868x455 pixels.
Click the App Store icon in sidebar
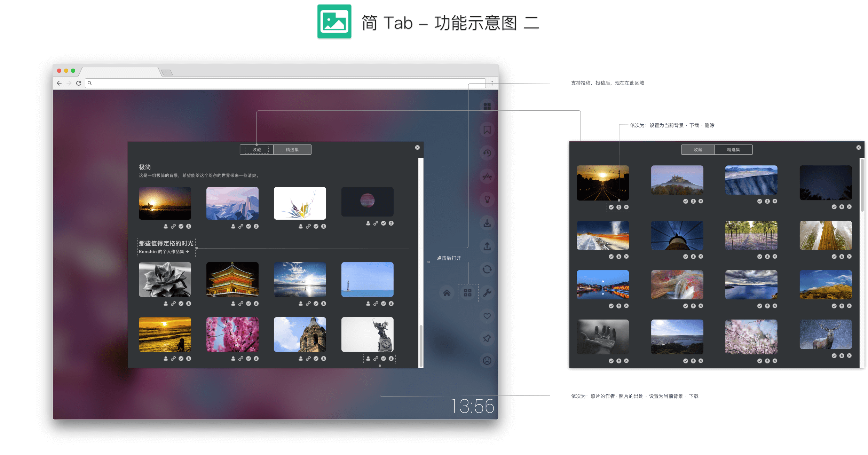pos(487,176)
